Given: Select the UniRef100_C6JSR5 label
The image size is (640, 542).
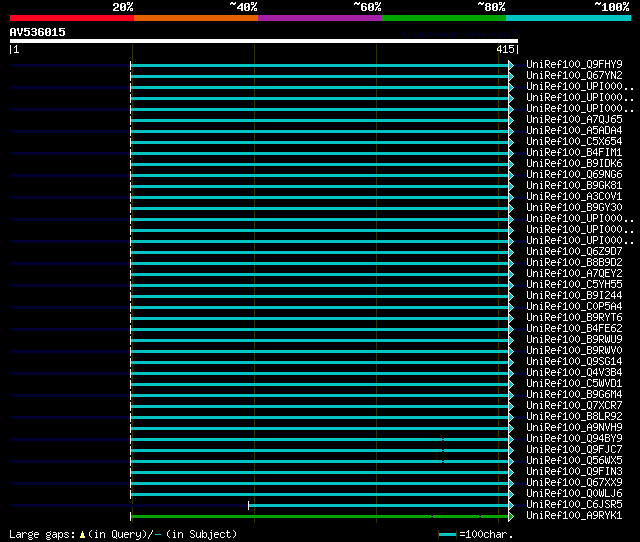Looking at the screenshot, I should click(x=574, y=505).
